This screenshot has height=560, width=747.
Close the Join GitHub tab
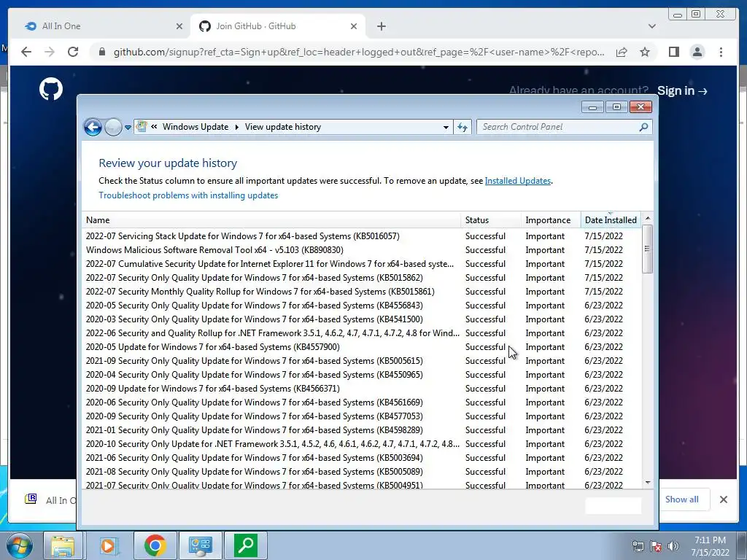(x=354, y=26)
